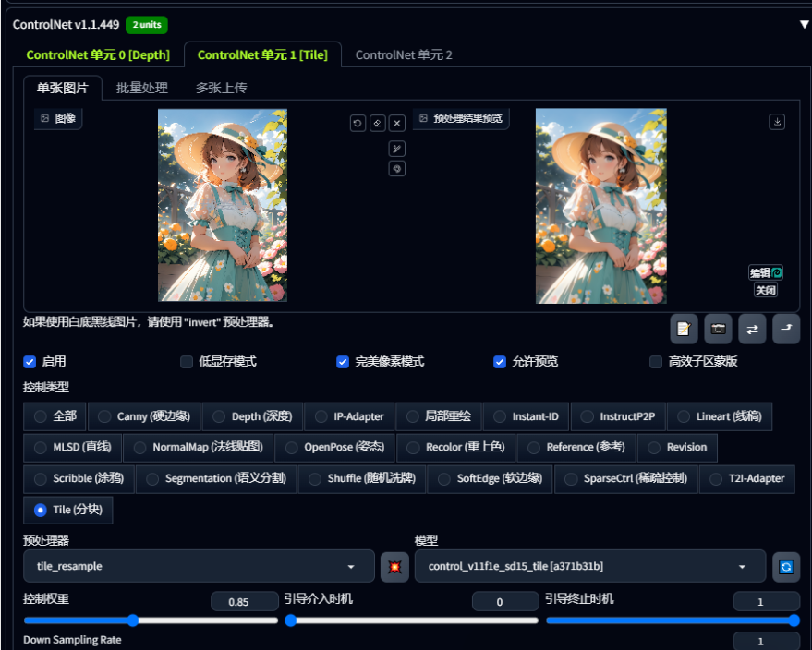Select Revision control type

pyautogui.click(x=677, y=448)
